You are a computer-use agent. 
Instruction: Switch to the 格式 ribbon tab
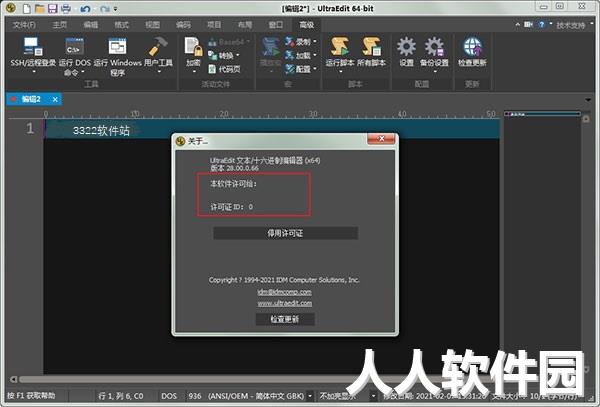[x=122, y=25]
